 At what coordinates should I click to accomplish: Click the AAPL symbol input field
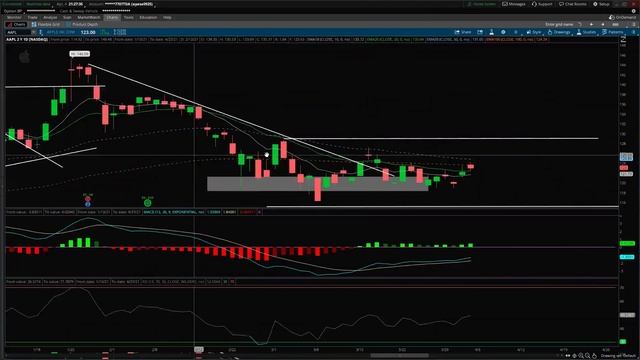tap(18, 32)
